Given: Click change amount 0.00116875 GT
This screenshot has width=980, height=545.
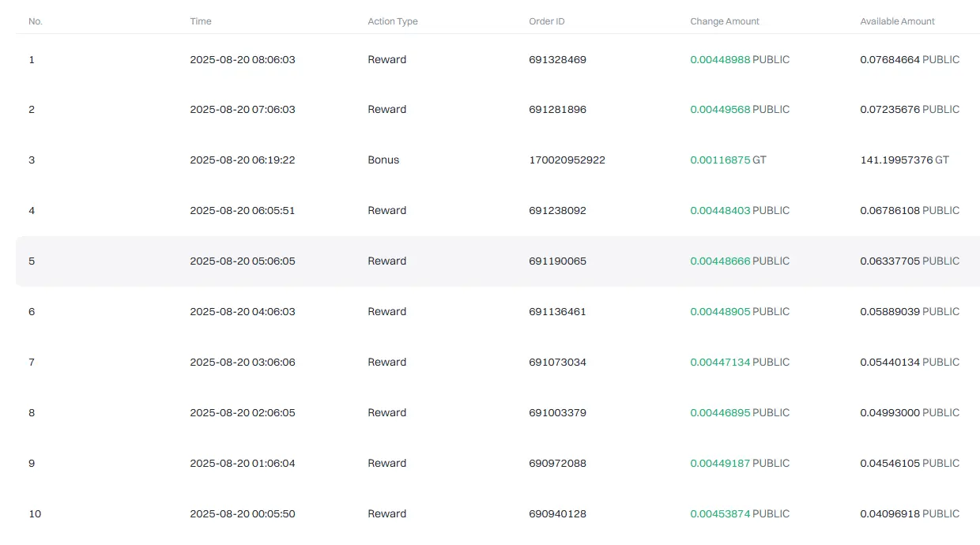Looking at the screenshot, I should pyautogui.click(x=728, y=160).
